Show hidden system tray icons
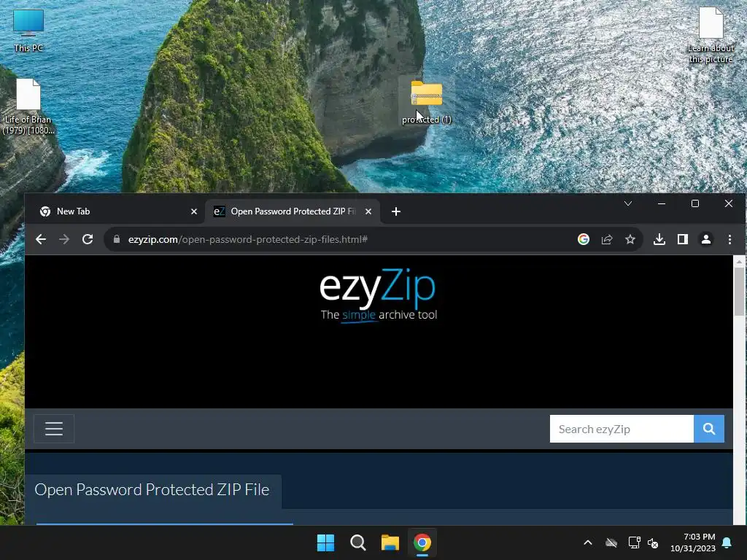 tap(588, 542)
